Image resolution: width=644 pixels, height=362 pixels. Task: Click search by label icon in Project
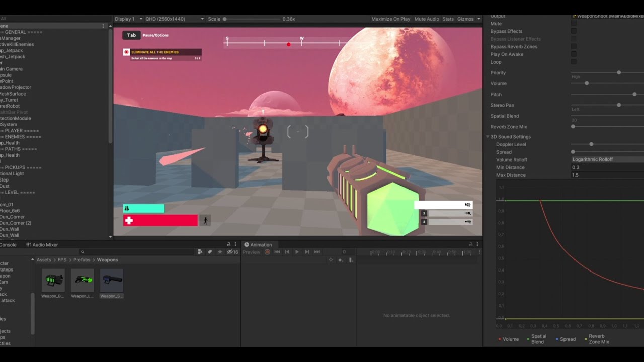(x=210, y=252)
